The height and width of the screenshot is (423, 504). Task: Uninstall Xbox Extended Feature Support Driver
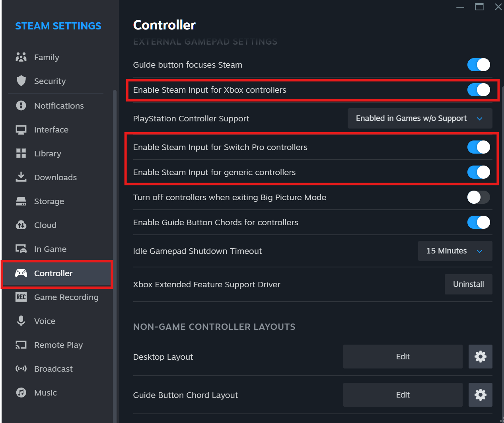coord(468,285)
